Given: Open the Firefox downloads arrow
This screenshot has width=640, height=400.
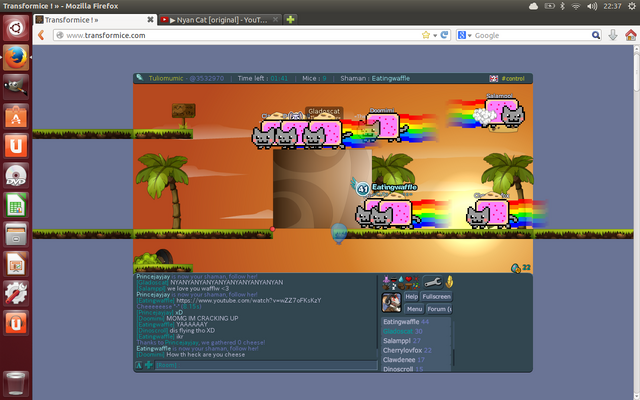Looking at the screenshot, I should [613, 35].
